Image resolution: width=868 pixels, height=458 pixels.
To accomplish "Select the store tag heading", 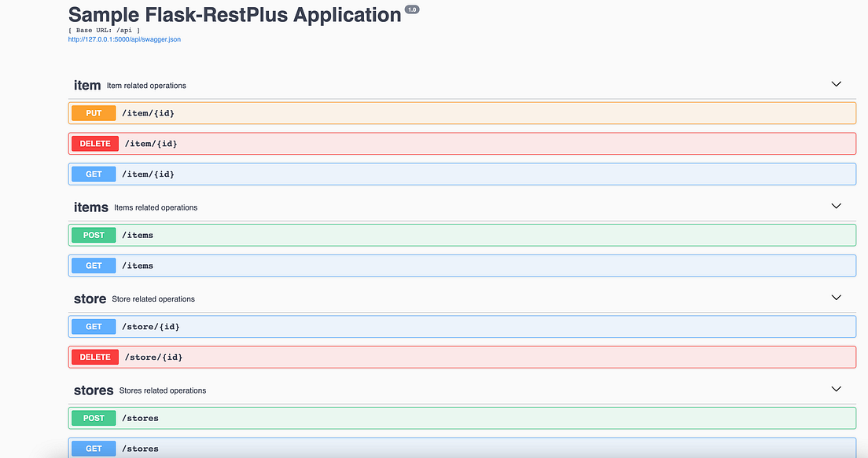I will [90, 299].
